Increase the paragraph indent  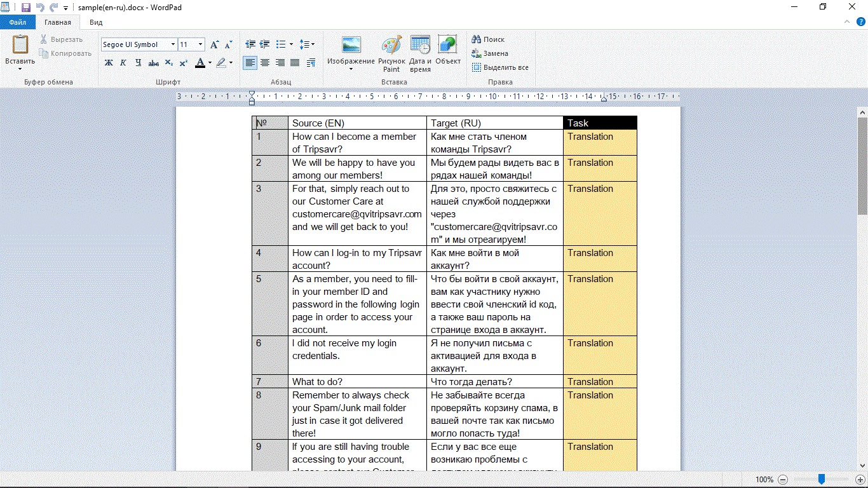coord(264,44)
